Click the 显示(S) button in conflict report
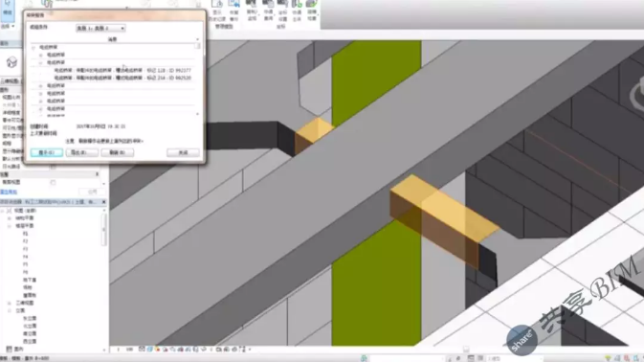The image size is (644, 362). 47,152
